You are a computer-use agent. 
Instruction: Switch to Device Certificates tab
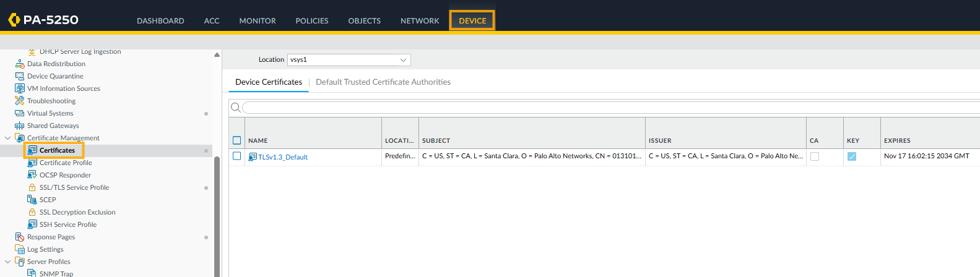point(269,82)
